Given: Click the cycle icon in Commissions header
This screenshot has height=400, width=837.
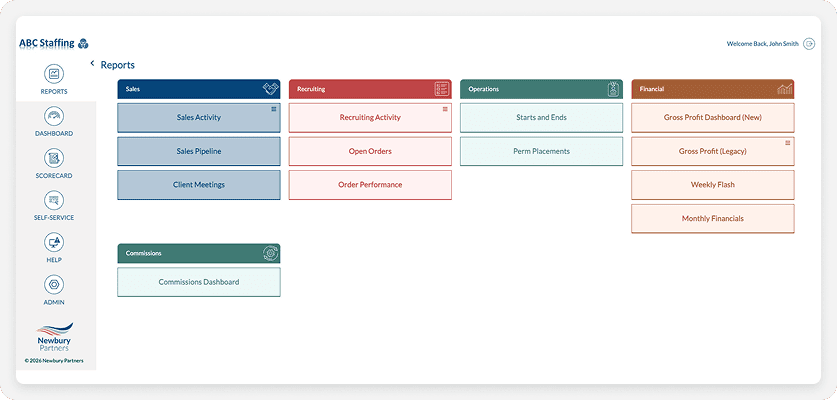Looking at the screenshot, I should click(271, 254).
